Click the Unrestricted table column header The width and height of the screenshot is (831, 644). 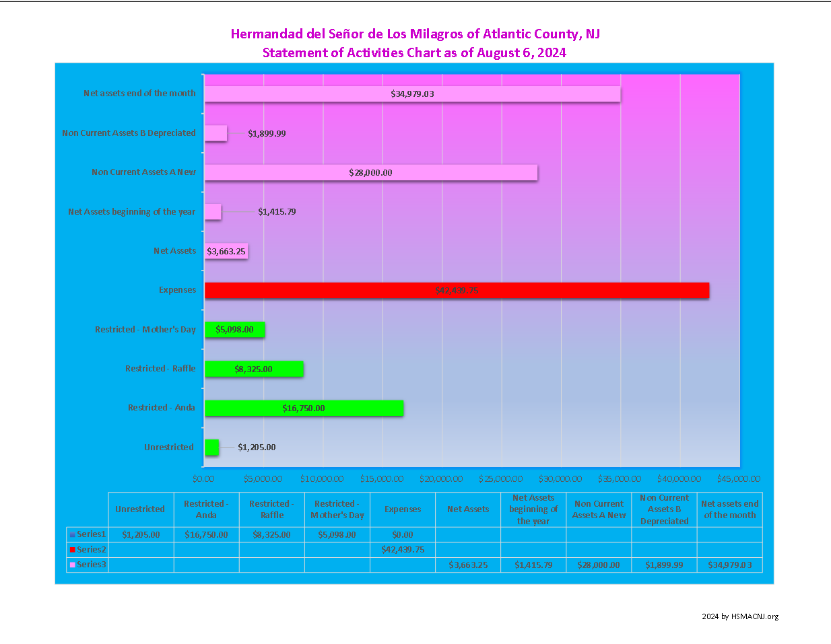click(x=140, y=509)
